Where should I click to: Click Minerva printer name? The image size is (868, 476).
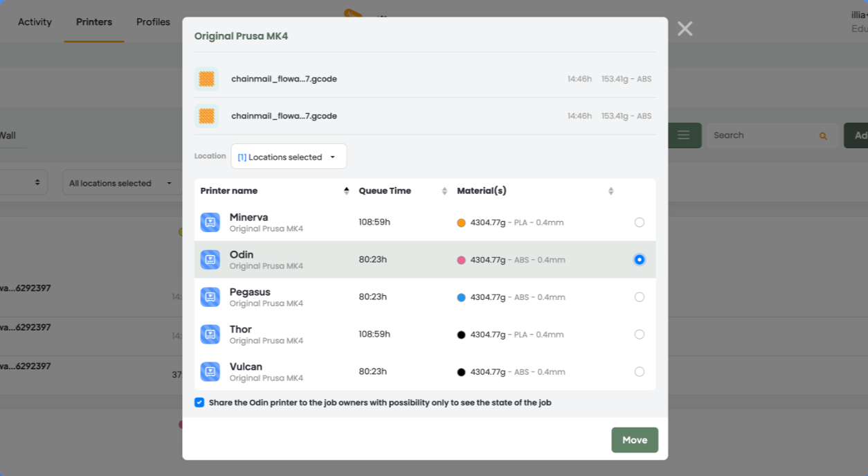pyautogui.click(x=248, y=218)
